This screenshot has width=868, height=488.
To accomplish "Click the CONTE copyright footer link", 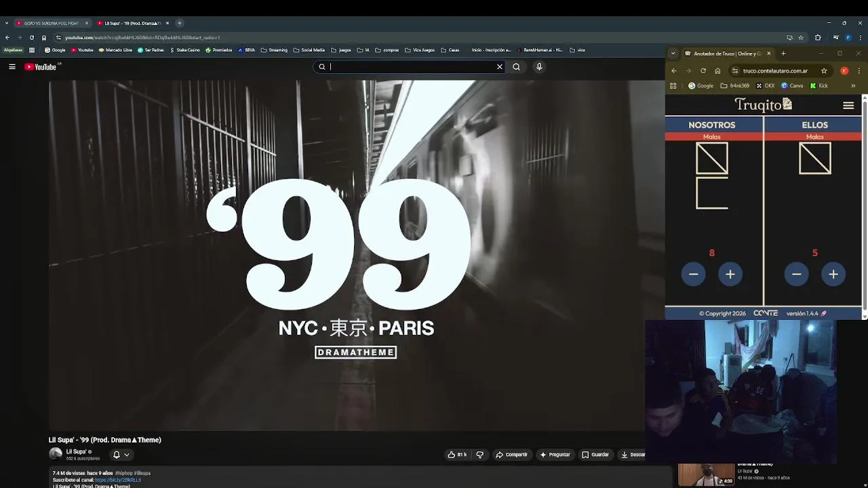I will pos(766,313).
